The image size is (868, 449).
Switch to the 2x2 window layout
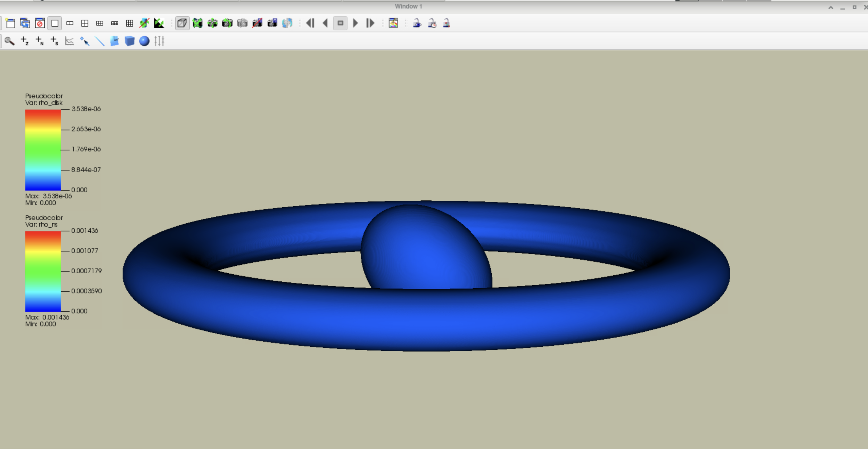[x=85, y=23]
